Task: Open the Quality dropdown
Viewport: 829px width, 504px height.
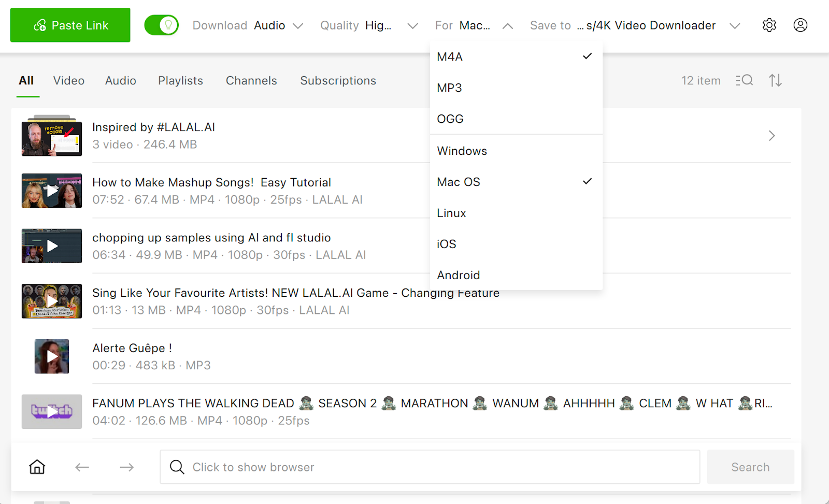Action: click(368, 25)
